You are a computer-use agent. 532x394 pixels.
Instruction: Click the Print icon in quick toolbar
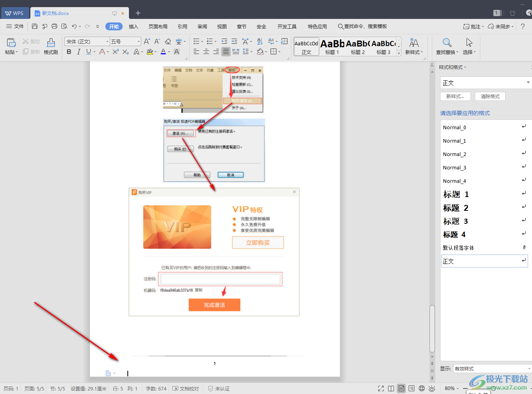pyautogui.click(x=54, y=26)
